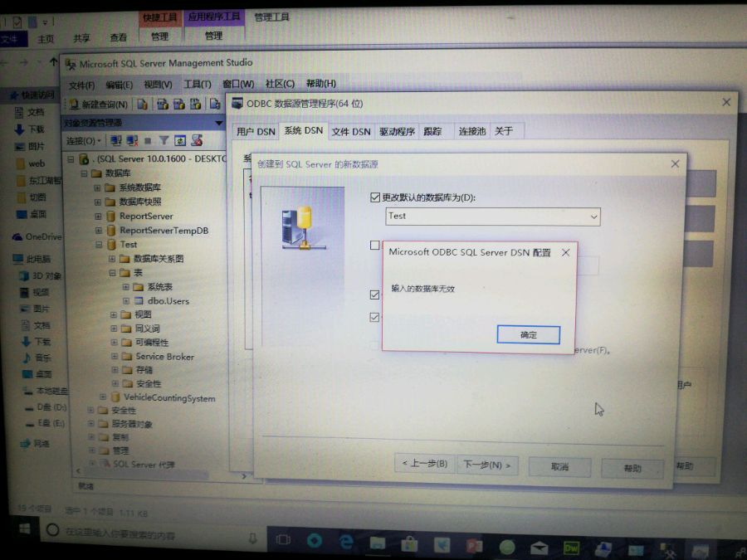Expand the 数据库关系图 folder

(x=112, y=259)
